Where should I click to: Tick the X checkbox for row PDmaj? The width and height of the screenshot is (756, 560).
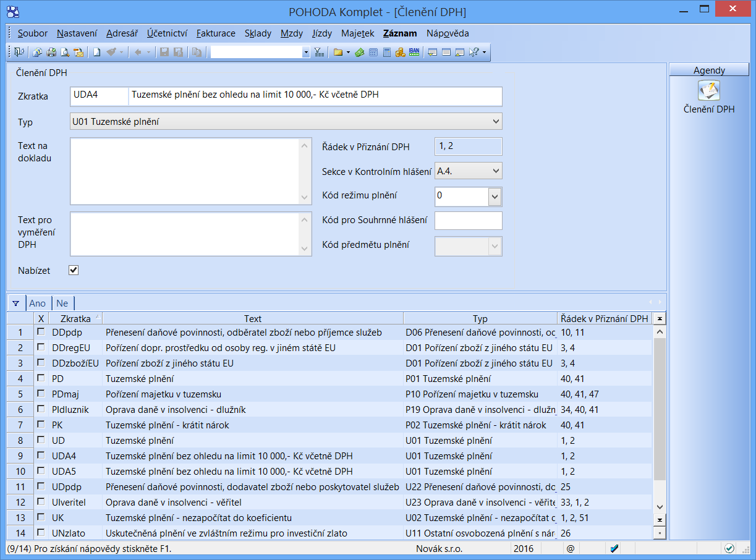click(x=41, y=394)
